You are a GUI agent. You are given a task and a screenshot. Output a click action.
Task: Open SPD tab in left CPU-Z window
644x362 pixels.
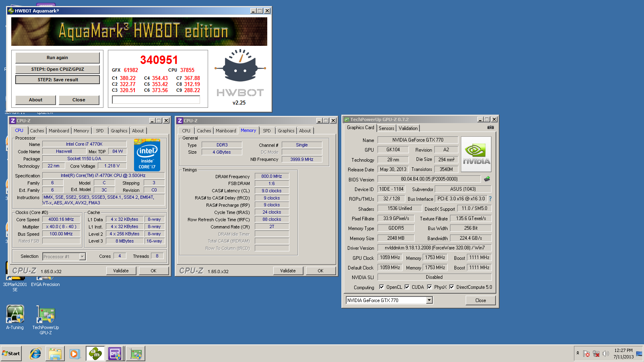(x=100, y=131)
